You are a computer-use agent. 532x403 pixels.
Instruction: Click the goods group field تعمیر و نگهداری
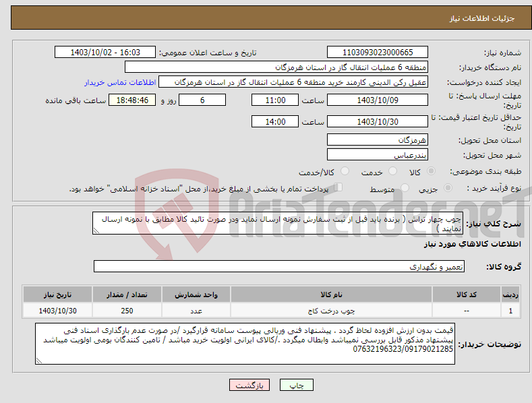[279, 267]
